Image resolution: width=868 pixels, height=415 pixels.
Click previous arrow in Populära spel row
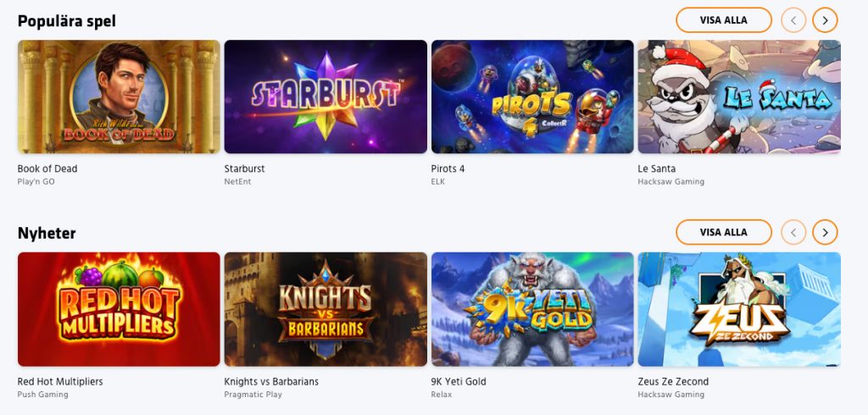click(793, 19)
